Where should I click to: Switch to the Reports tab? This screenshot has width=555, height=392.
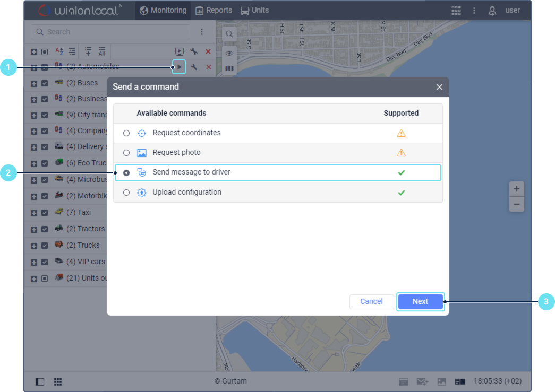click(x=214, y=10)
